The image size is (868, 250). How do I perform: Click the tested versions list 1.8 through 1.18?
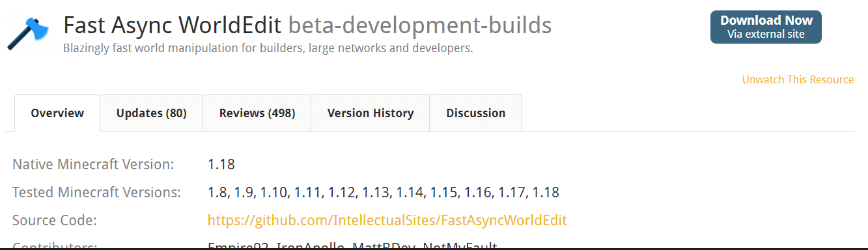pos(384,193)
